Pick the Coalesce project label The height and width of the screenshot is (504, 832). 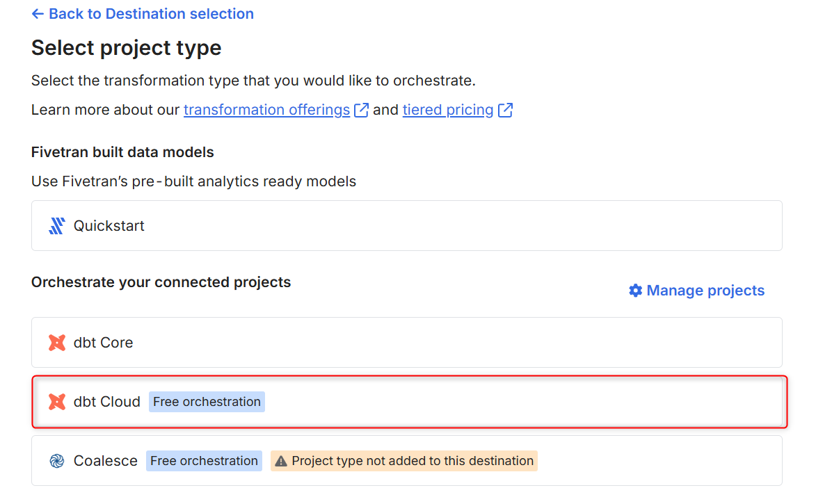click(x=106, y=461)
